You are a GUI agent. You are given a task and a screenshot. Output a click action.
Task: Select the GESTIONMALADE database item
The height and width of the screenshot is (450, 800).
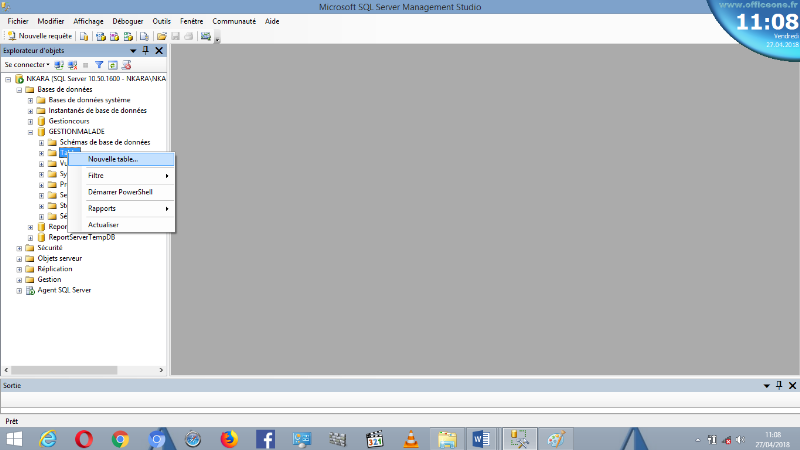pyautogui.click(x=76, y=132)
